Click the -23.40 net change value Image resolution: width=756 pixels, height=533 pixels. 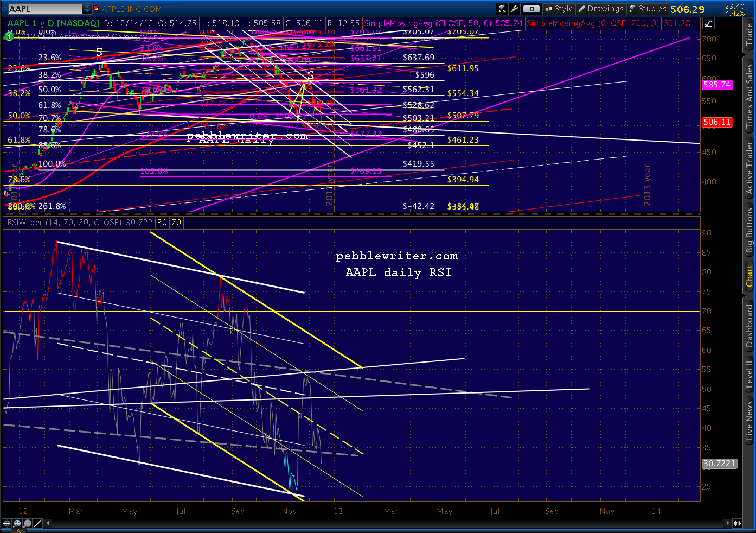[x=733, y=6]
